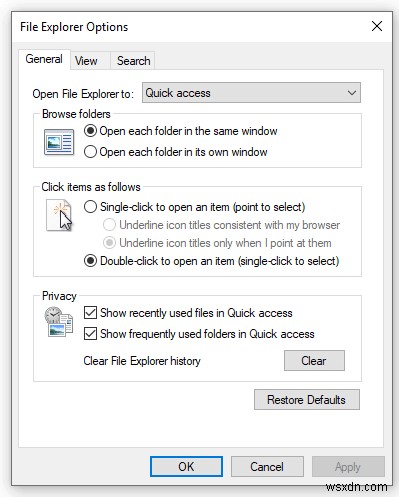Viewport: 399px width, 497px height.
Task: Click the Restore Defaults button
Action: 307,400
